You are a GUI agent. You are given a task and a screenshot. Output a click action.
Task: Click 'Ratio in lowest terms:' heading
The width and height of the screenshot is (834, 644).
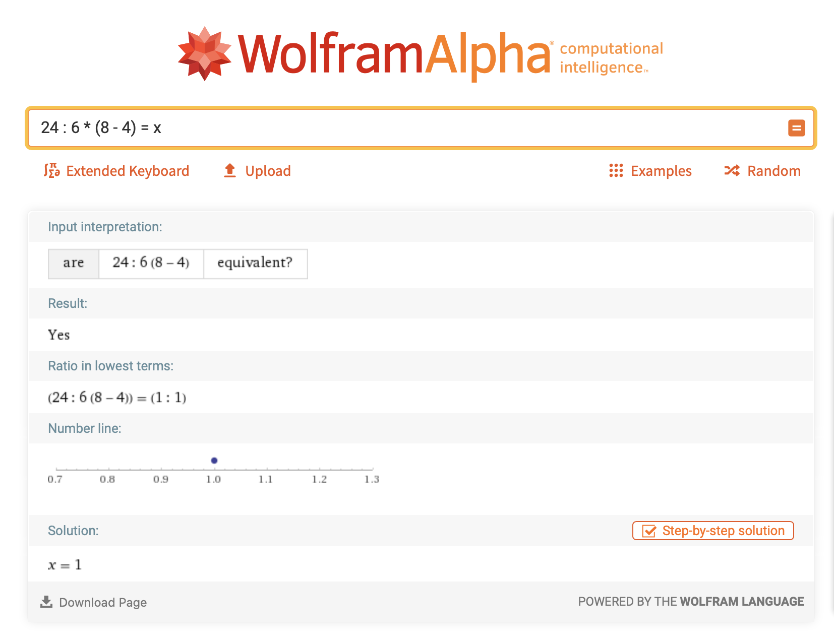[110, 366]
